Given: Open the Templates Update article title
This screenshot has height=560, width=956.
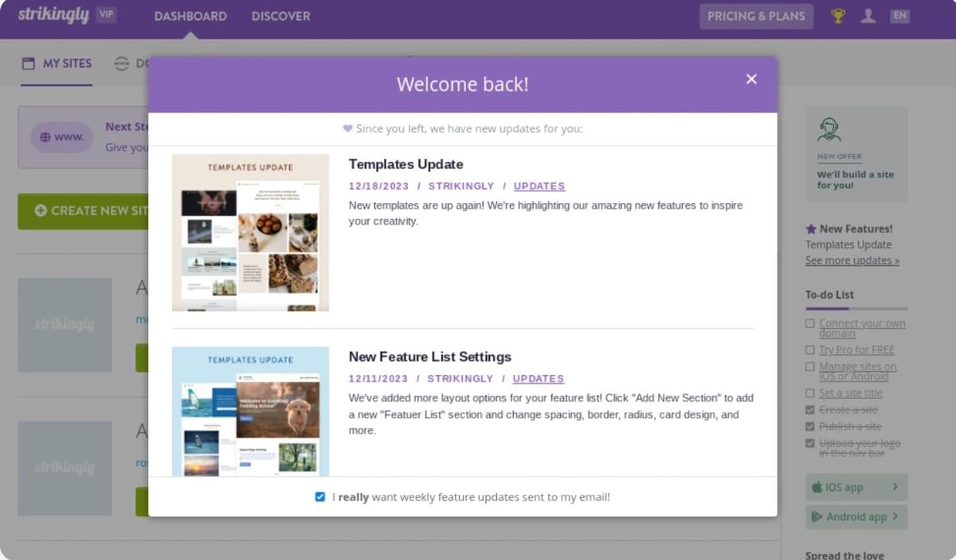Looking at the screenshot, I should [x=406, y=164].
